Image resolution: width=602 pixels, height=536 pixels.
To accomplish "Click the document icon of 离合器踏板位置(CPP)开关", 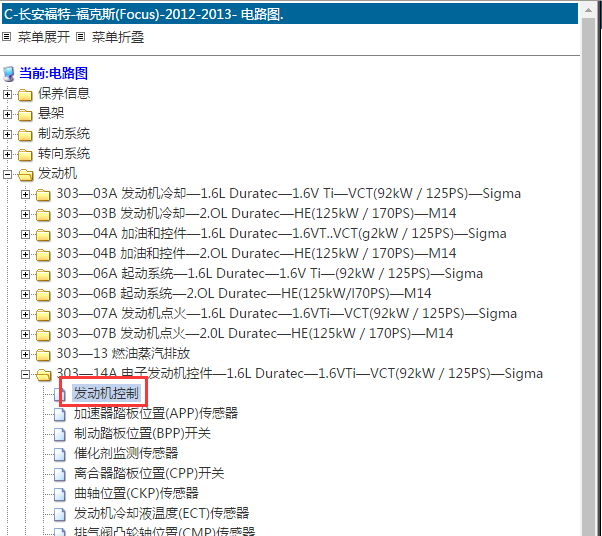I will (60, 474).
